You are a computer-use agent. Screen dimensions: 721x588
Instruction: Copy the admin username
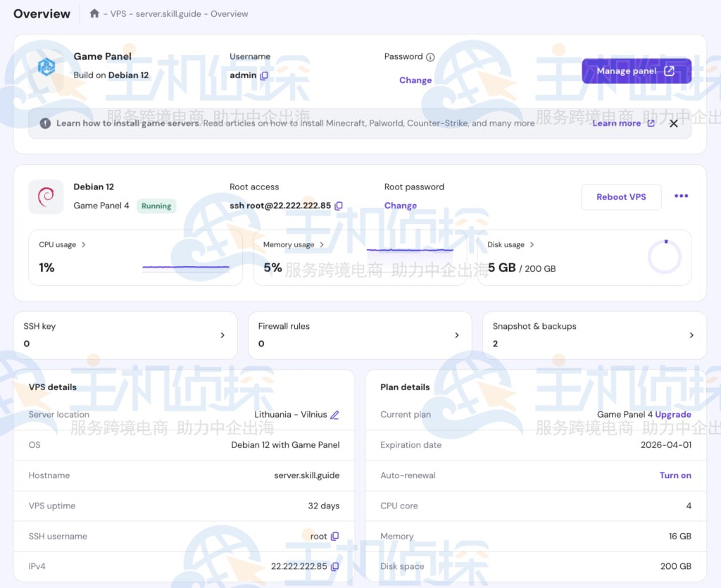264,75
